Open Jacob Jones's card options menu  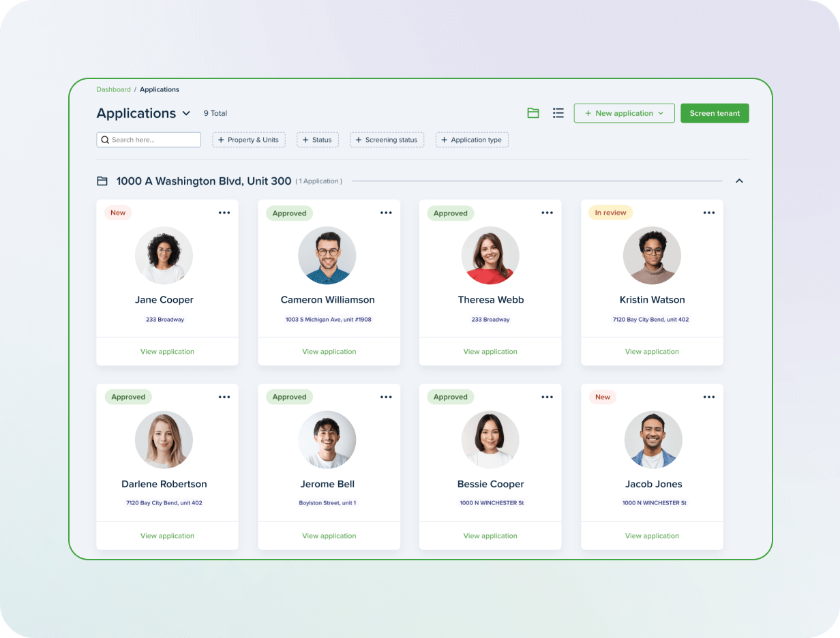click(709, 396)
